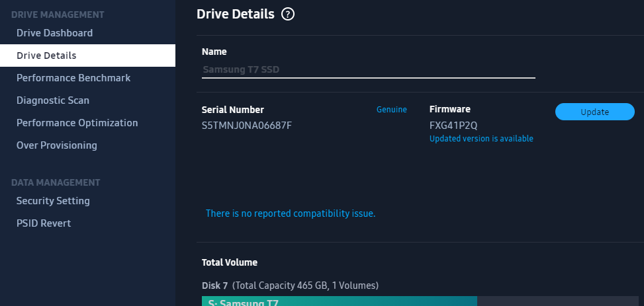Click the compatibility issue status message
This screenshot has height=306, width=644.
pyautogui.click(x=291, y=213)
